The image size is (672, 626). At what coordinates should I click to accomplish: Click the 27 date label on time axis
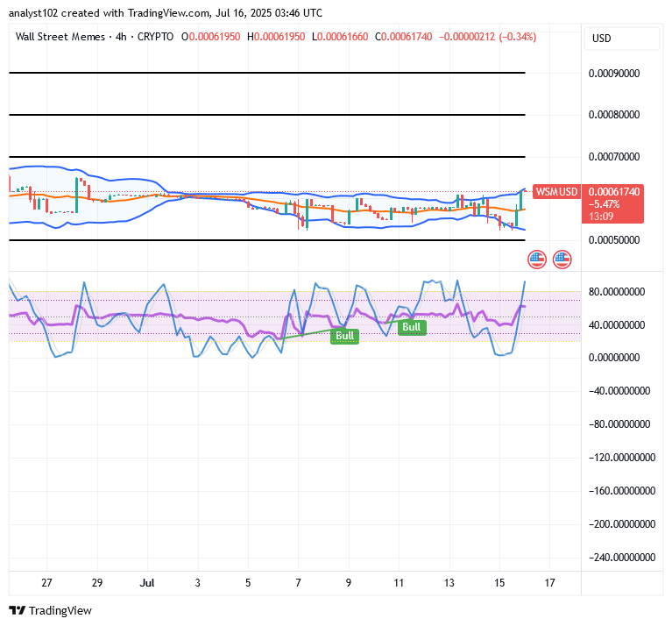point(46,583)
